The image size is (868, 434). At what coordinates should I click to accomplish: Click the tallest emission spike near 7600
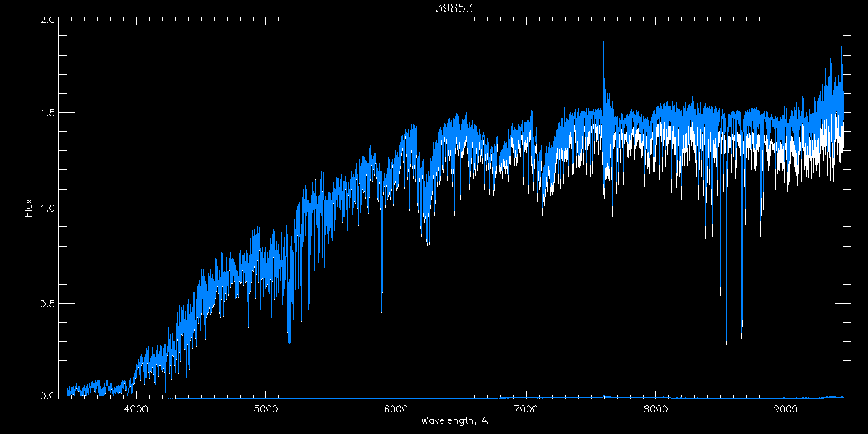pos(603,43)
